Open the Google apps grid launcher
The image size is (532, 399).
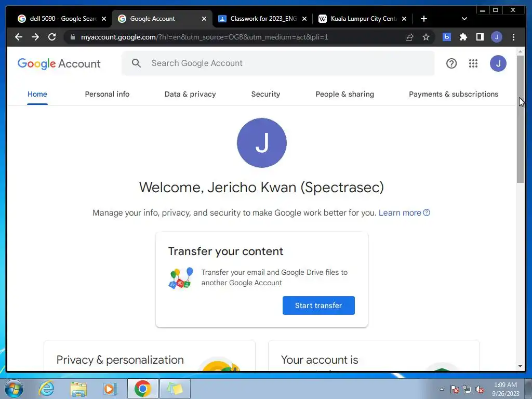(x=473, y=63)
